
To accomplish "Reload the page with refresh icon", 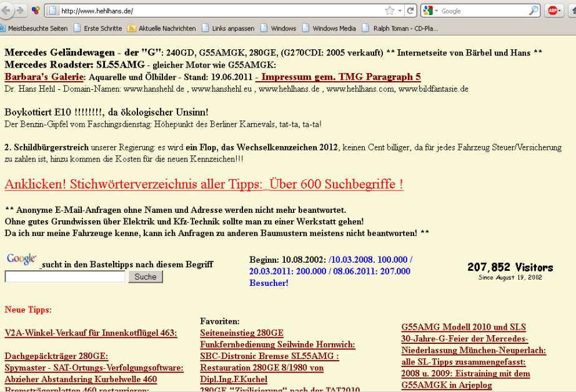I will [x=410, y=11].
